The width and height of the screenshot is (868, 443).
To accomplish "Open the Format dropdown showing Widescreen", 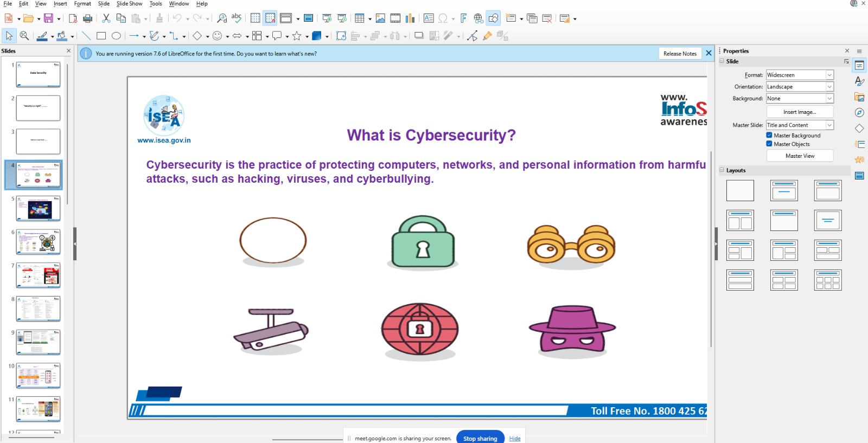I will [800, 75].
